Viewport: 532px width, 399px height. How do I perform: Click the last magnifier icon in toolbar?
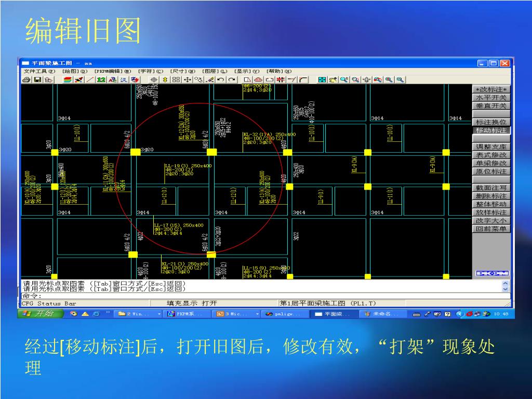[x=400, y=79]
